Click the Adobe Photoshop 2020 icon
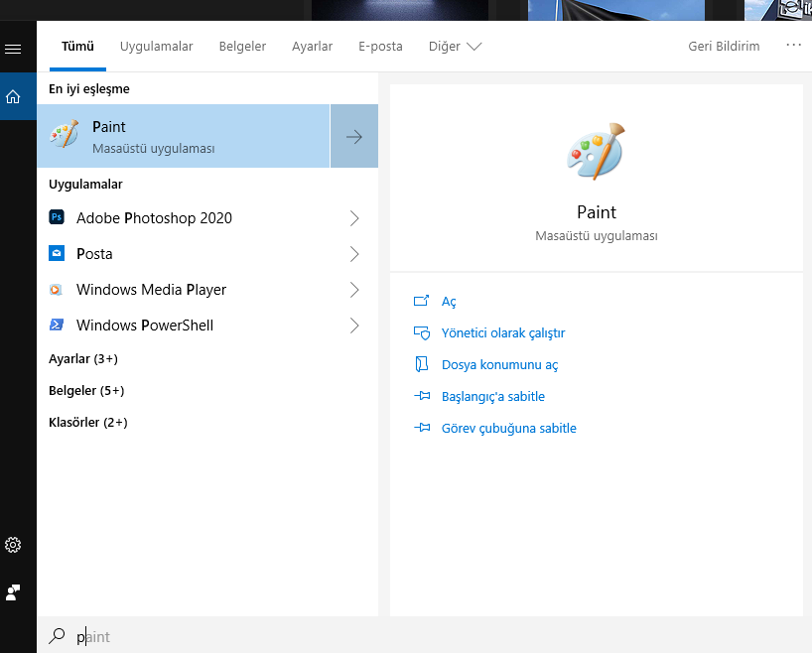 tap(57, 218)
